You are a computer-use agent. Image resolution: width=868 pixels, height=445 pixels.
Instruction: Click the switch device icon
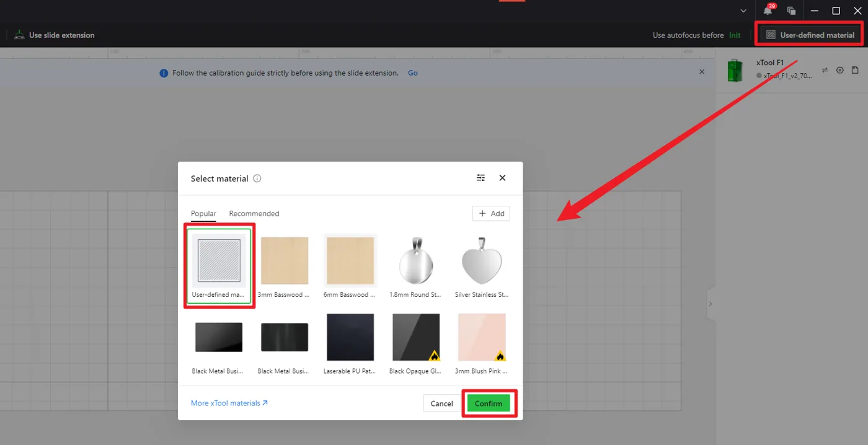click(825, 70)
